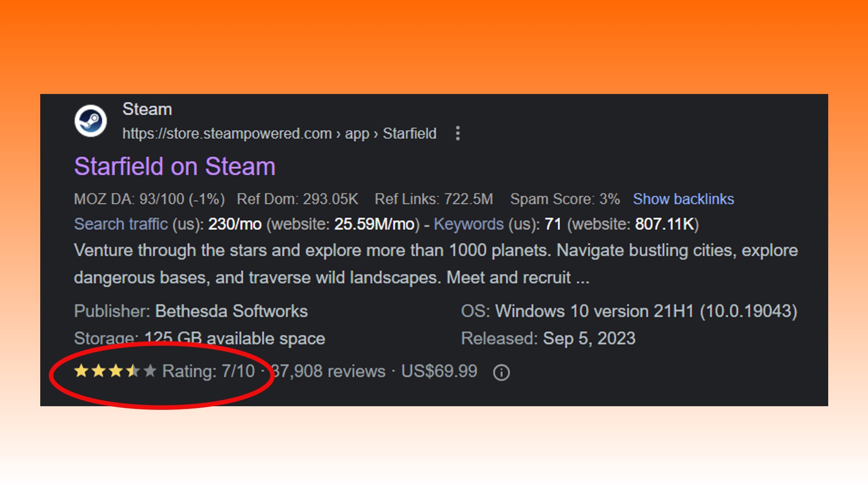Viewport: 868px width, 488px height.
Task: Click the 'OS: Windows 10 version 21H1' text
Action: (629, 311)
